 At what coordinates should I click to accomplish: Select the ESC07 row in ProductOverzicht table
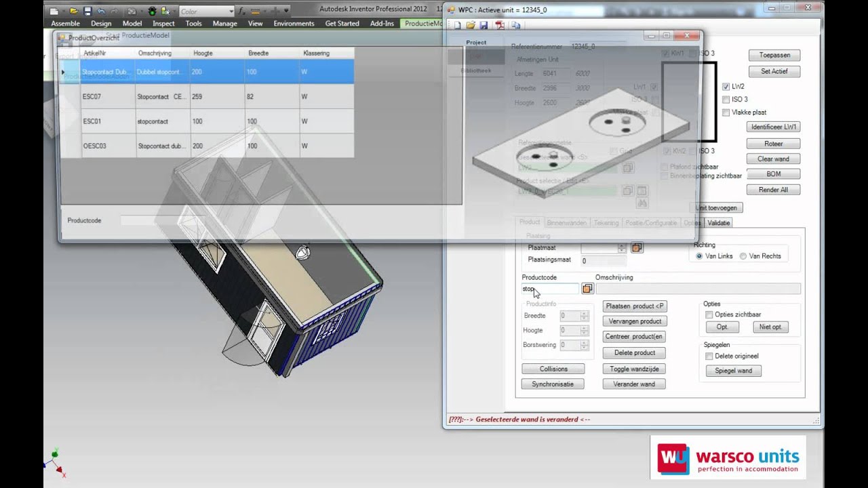(207, 97)
